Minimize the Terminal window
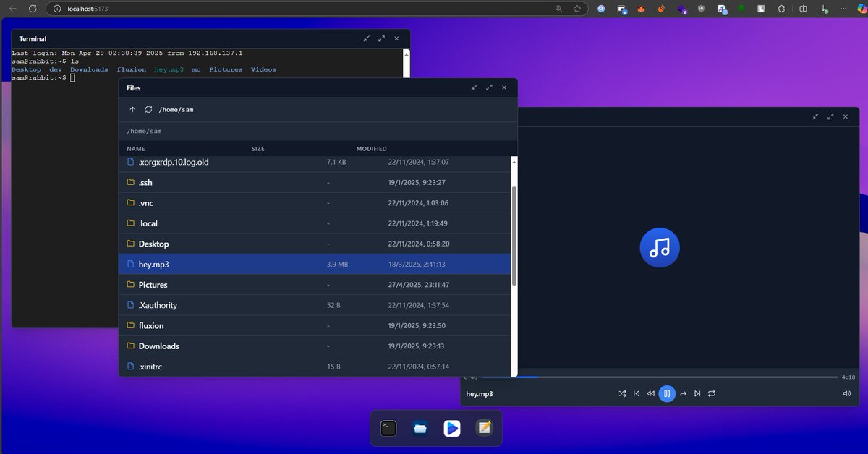868x454 pixels. click(366, 38)
